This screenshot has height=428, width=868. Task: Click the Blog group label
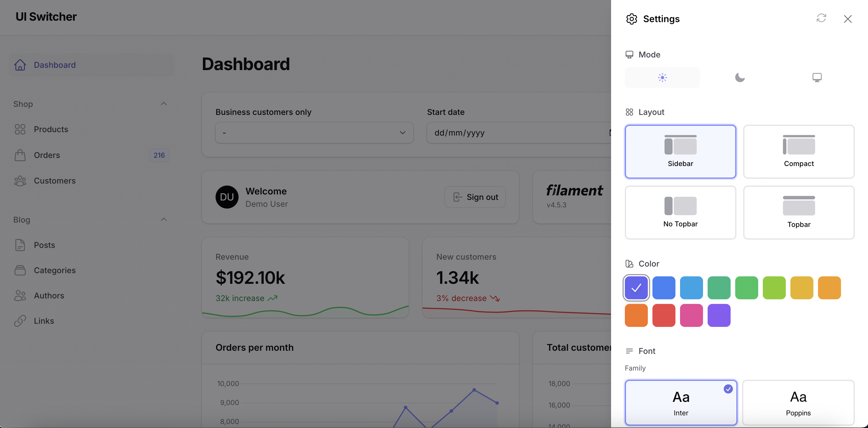pos(22,220)
